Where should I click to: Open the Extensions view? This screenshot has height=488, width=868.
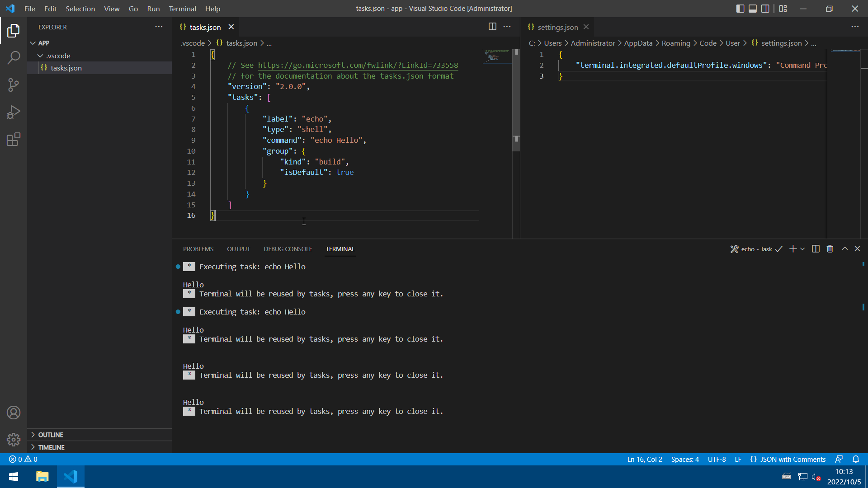14,139
